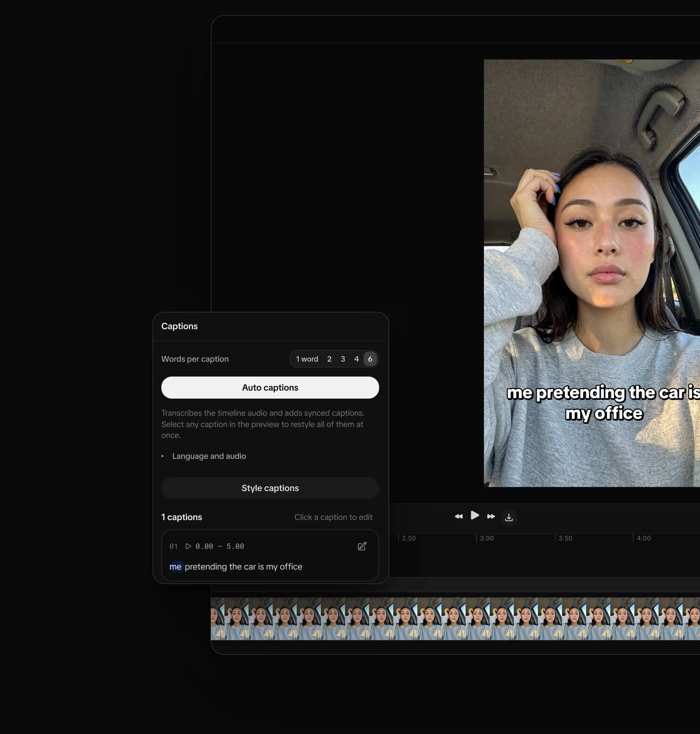This screenshot has height=734, width=700.
Task: Click the fast-forward playback icon
Action: click(x=491, y=516)
